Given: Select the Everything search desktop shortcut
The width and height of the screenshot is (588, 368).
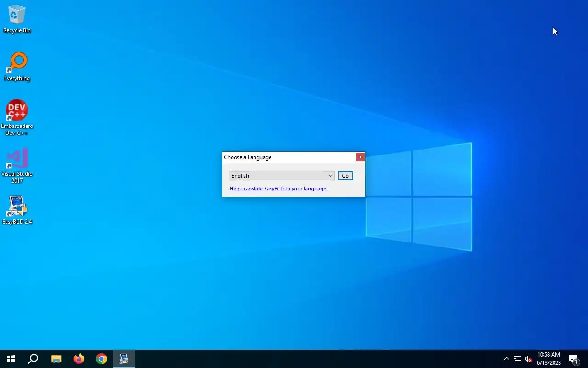Looking at the screenshot, I should pyautogui.click(x=17, y=67).
